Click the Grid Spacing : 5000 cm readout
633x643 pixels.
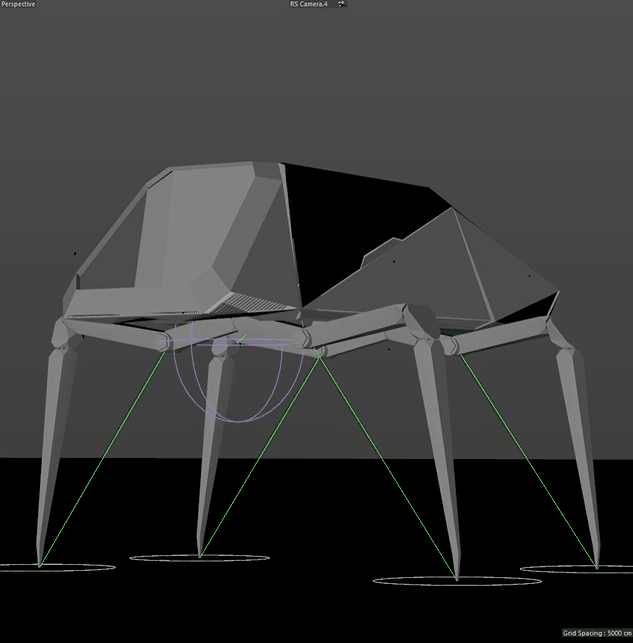597,633
